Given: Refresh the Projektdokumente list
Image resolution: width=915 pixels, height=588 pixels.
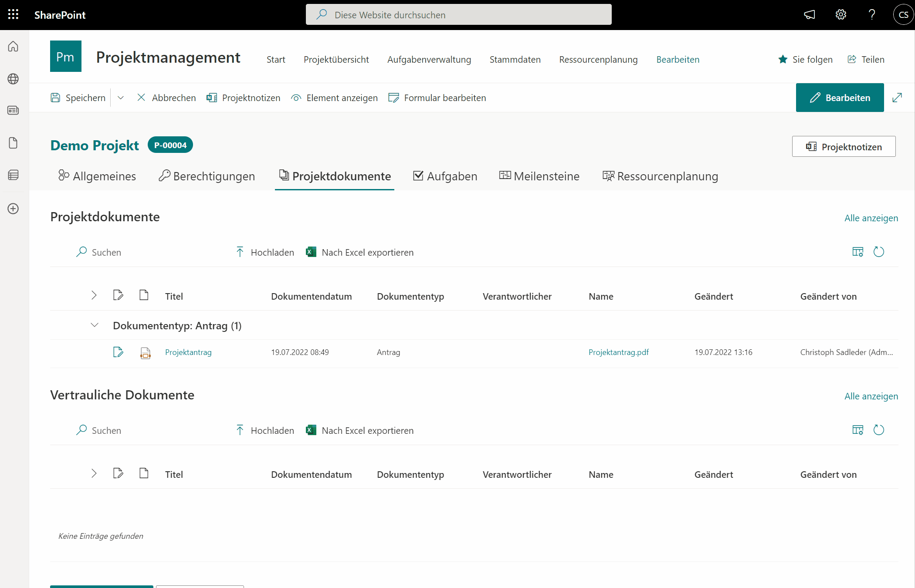Looking at the screenshot, I should [878, 252].
